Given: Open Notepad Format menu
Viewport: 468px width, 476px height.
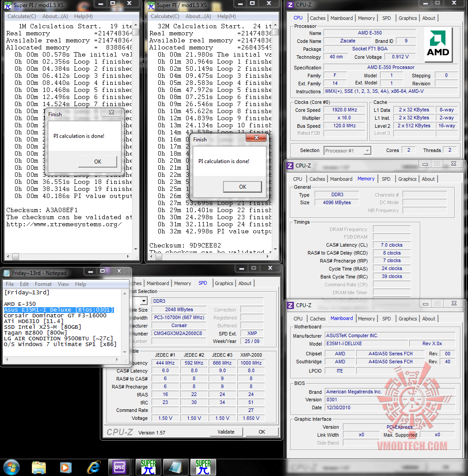Looking at the screenshot, I should (x=43, y=284).
